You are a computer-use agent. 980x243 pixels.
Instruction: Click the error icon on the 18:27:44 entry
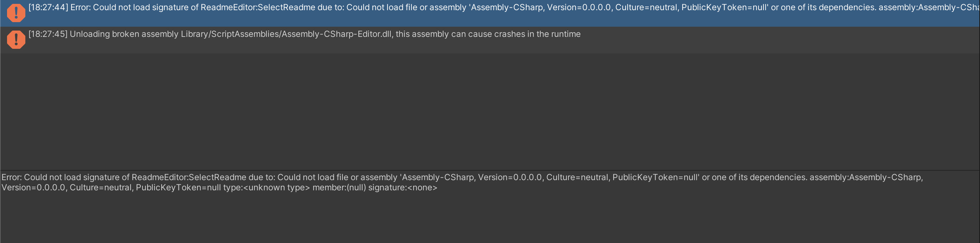(x=16, y=13)
